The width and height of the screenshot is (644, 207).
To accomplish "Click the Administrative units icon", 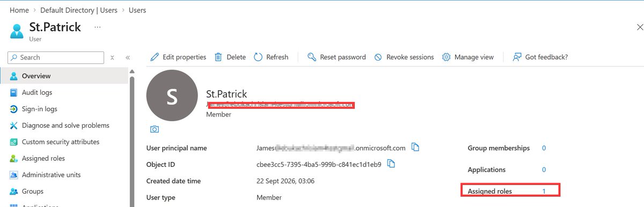I will pos(13,175).
